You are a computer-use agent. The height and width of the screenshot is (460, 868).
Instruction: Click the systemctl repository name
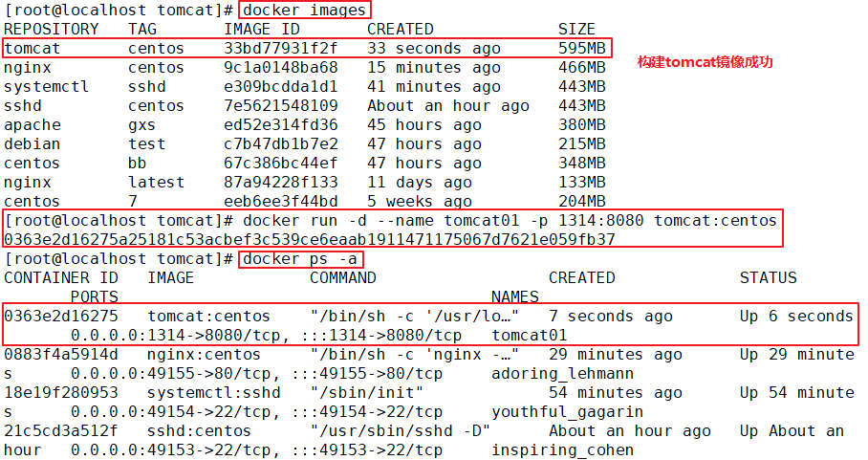point(46,86)
